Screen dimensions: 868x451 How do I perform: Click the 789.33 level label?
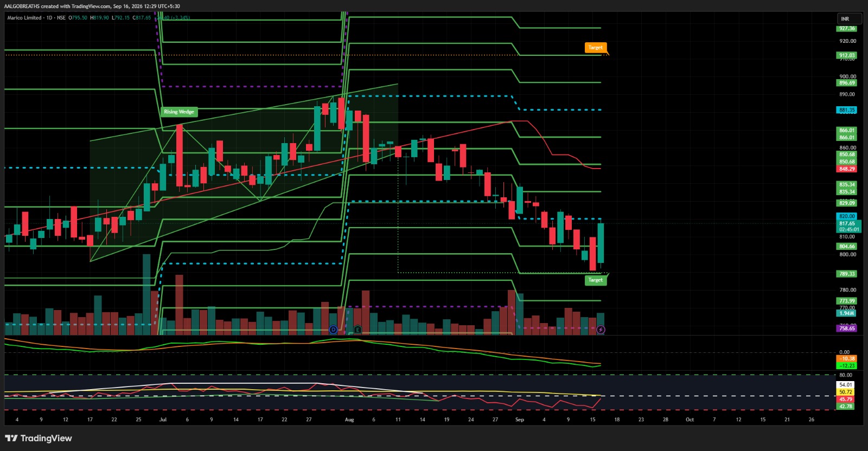847,274
